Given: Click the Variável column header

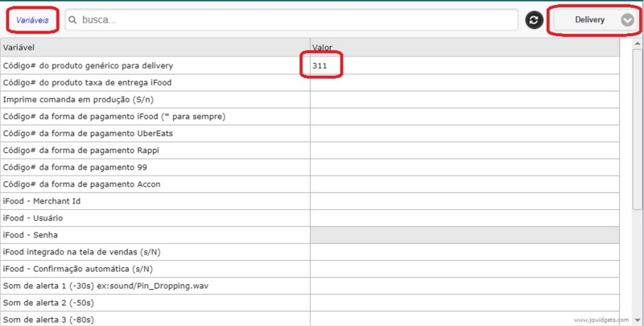Looking at the screenshot, I should click(x=155, y=47).
